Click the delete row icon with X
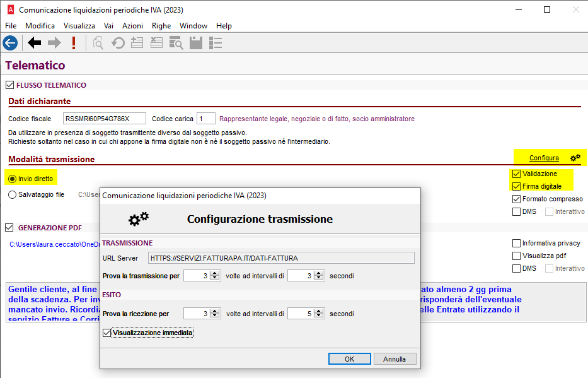Screen dimensions: 588x378 tap(156, 43)
